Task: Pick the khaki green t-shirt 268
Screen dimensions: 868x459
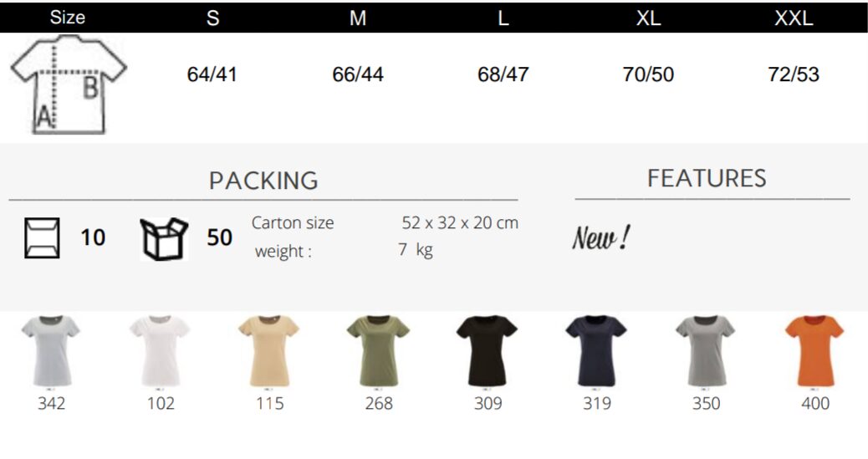Action: [x=378, y=351]
